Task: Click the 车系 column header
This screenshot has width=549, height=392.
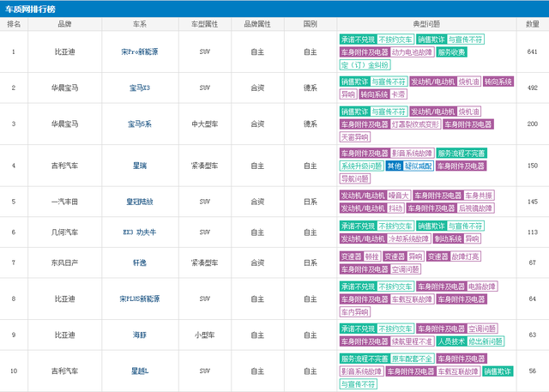Action: pos(140,24)
